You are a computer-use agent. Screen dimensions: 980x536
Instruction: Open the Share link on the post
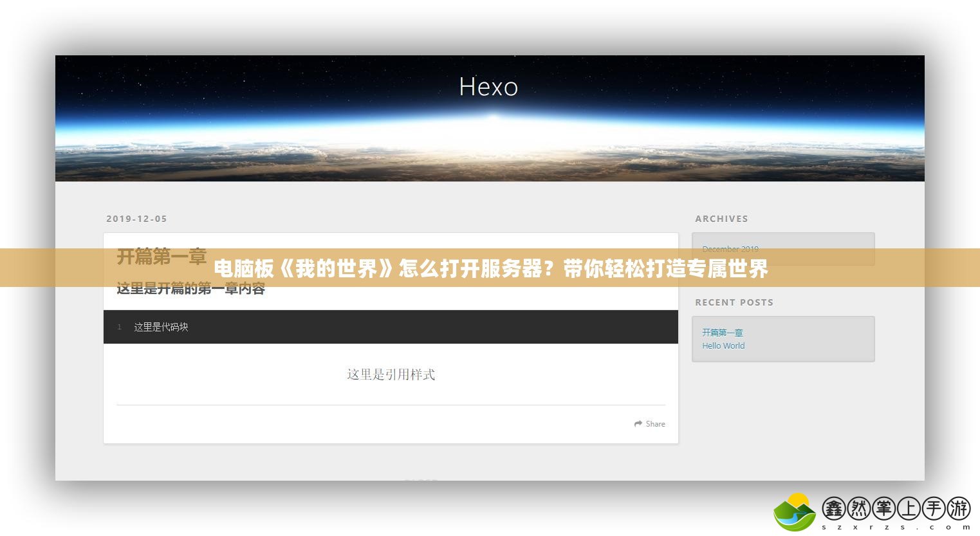coord(650,424)
